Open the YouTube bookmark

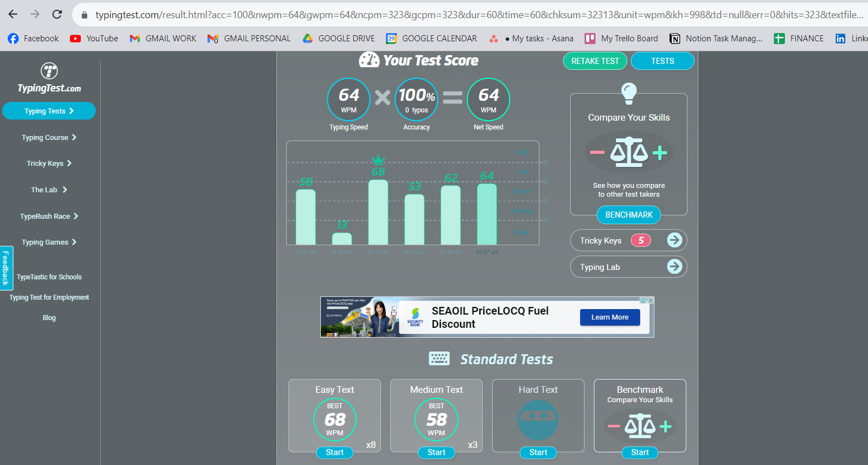click(94, 39)
